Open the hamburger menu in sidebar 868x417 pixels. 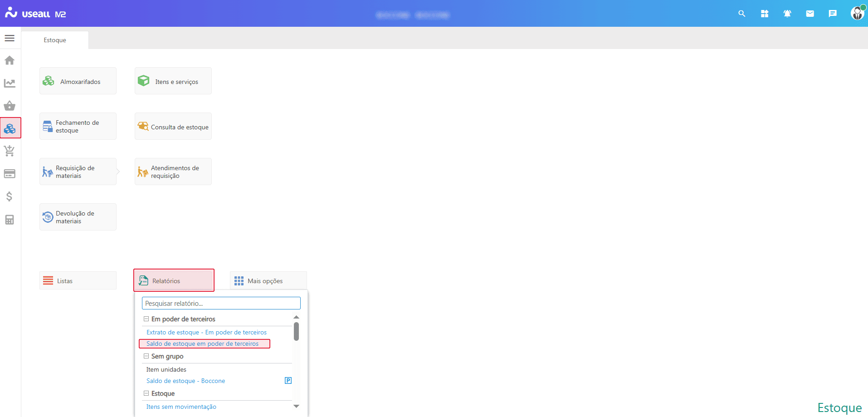click(x=10, y=38)
